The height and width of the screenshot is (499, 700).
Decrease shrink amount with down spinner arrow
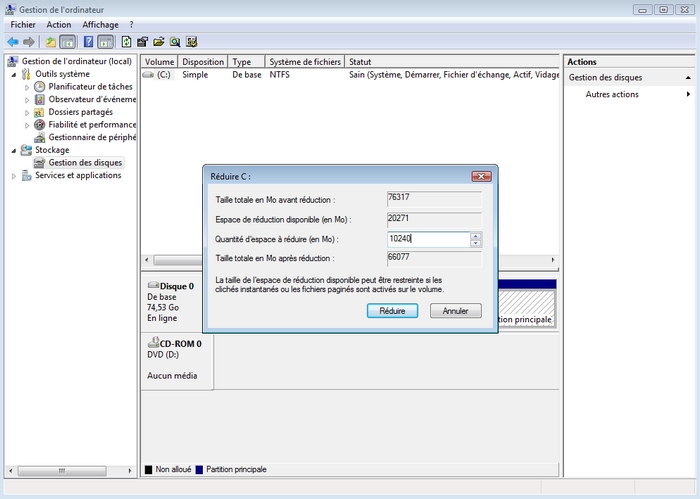coord(476,243)
